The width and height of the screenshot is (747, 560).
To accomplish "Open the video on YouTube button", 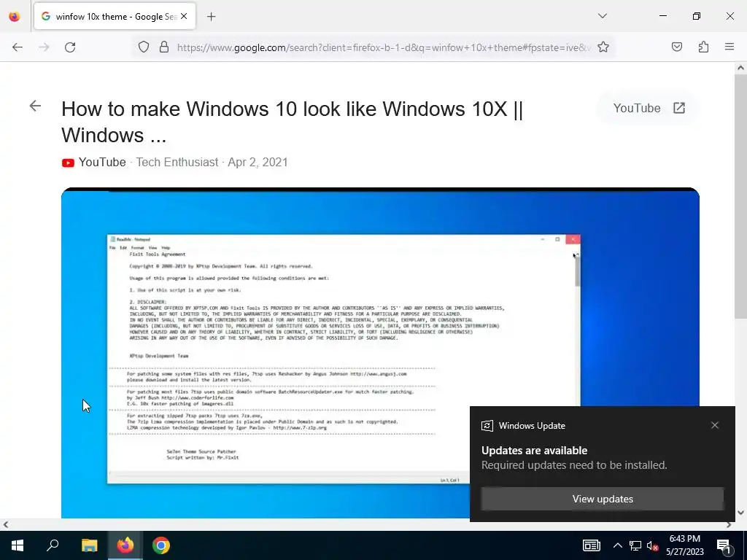I will (649, 108).
